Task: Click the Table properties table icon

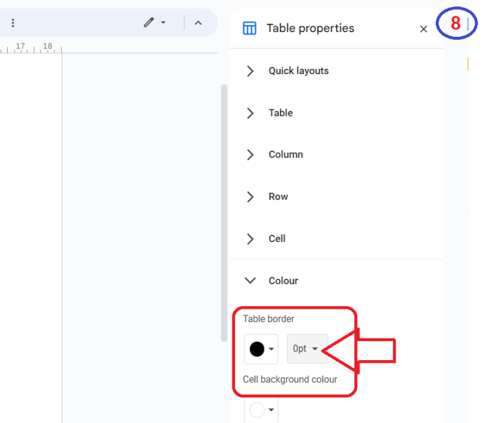Action: coord(249,28)
